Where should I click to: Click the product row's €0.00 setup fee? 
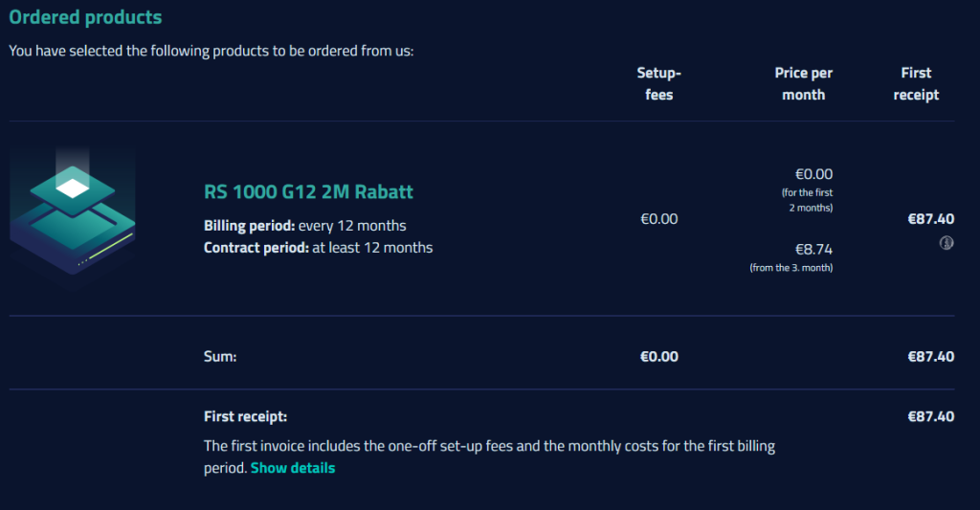658,219
